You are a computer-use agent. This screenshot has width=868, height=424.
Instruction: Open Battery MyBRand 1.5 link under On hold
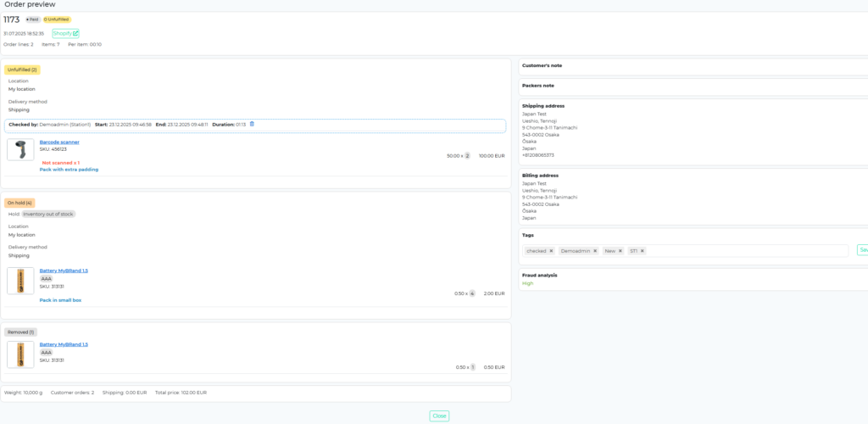[64, 271]
